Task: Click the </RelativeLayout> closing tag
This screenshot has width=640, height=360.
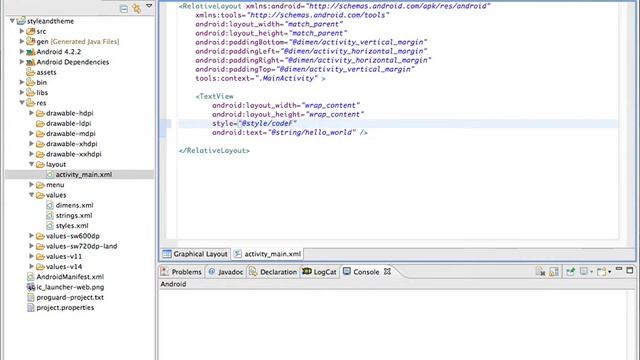Action: tap(214, 150)
